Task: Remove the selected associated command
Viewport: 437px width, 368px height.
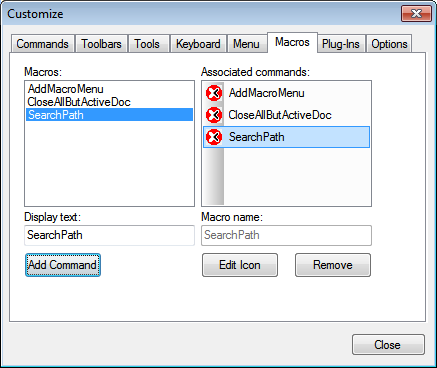Action: click(333, 265)
